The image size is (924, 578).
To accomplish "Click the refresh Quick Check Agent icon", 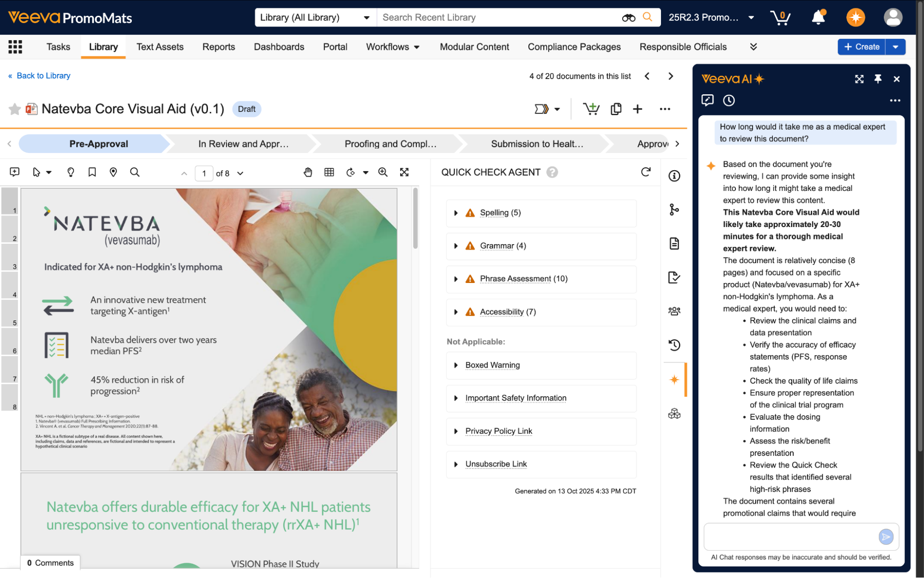I will 646,172.
